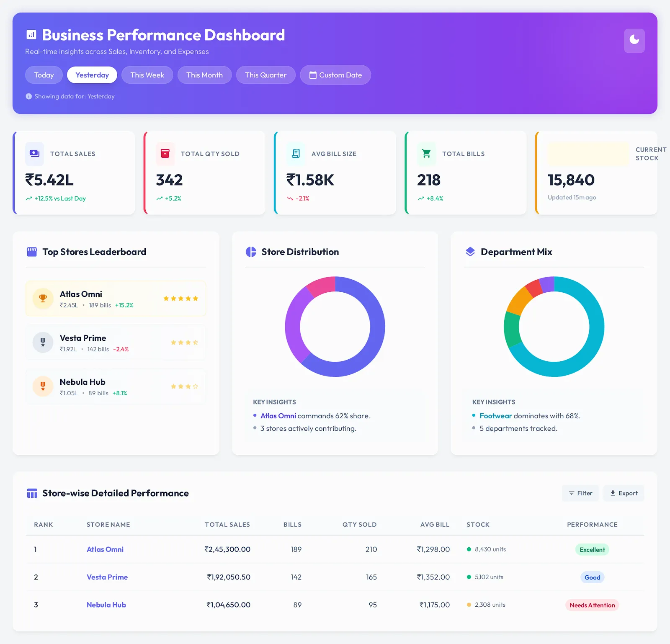Click the pie chart icon beside Store Distribution

(250, 252)
